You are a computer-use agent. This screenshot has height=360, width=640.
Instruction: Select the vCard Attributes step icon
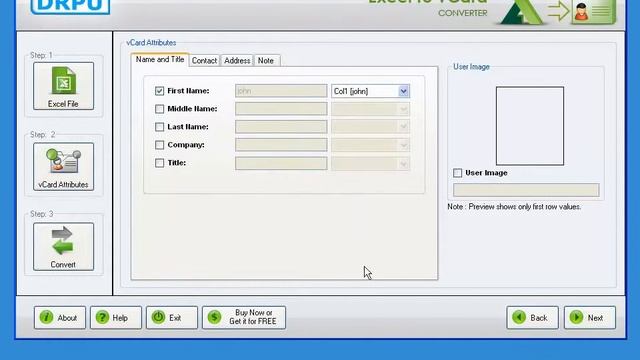[x=63, y=167]
